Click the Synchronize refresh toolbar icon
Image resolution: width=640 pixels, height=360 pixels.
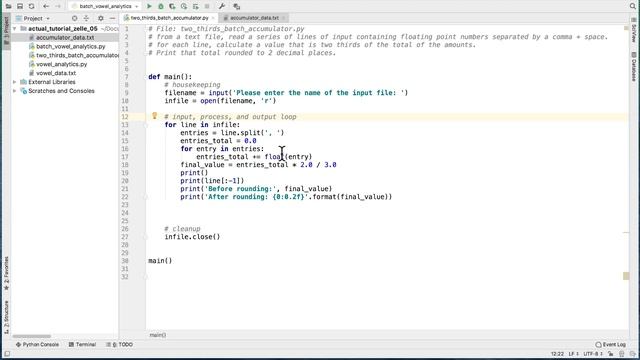pyautogui.click(x=31, y=6)
